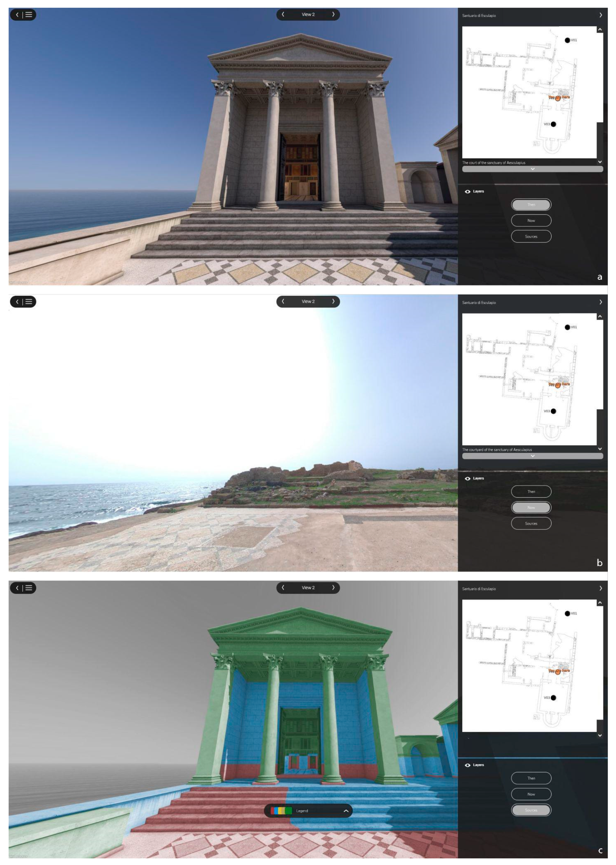This screenshot has width=616, height=865.
Task: Collapse Santuario di Esculapio sidebar in panel c
Action: click(x=600, y=588)
